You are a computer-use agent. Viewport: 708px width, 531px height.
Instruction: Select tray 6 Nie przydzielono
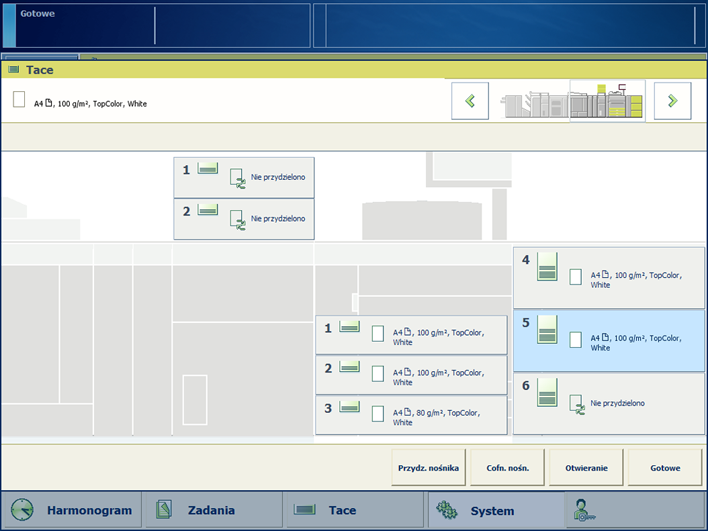pos(609,404)
